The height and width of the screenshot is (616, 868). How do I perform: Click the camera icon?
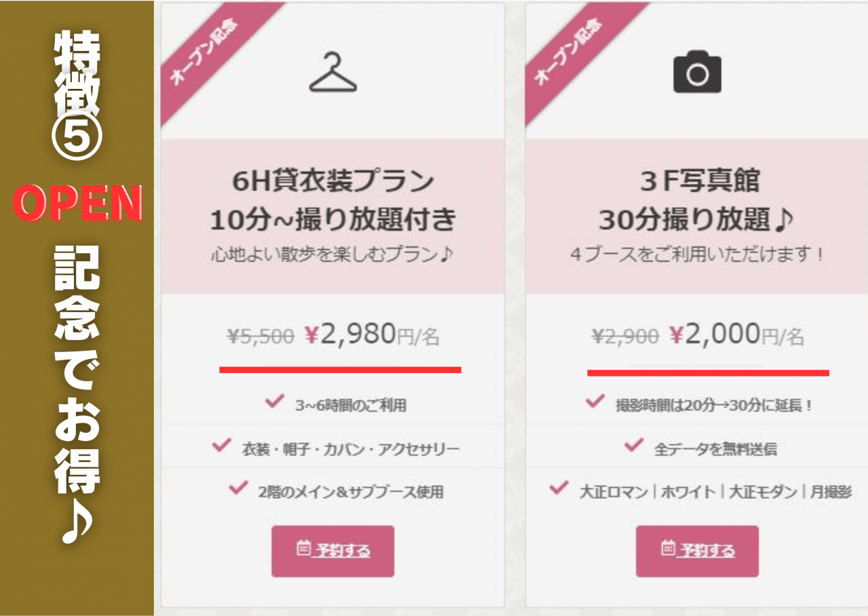[697, 73]
